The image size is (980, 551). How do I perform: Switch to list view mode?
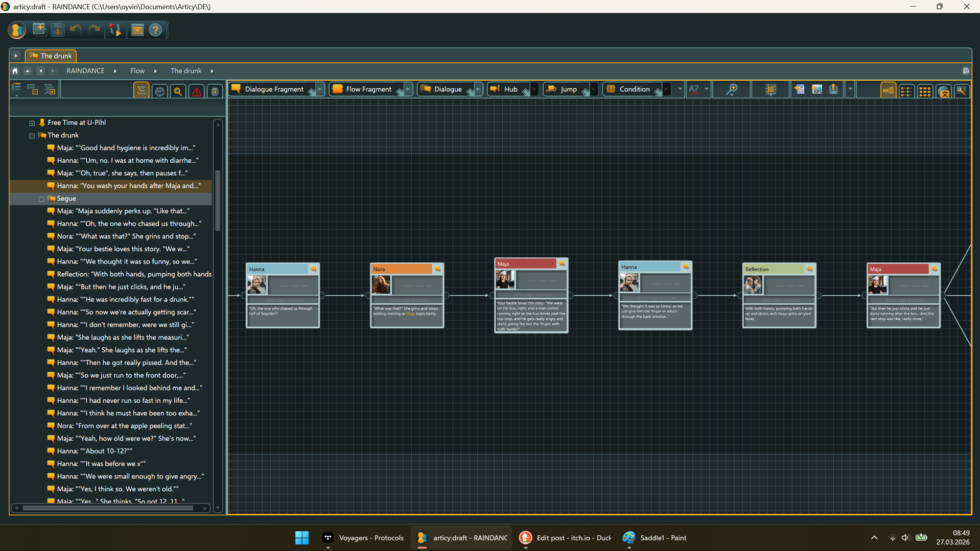pos(906,91)
